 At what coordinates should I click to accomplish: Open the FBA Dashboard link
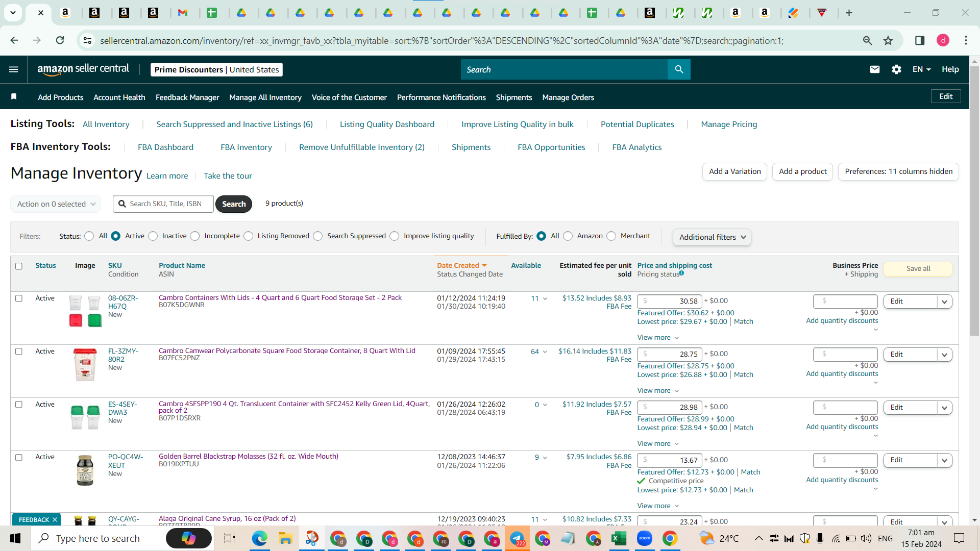(165, 147)
